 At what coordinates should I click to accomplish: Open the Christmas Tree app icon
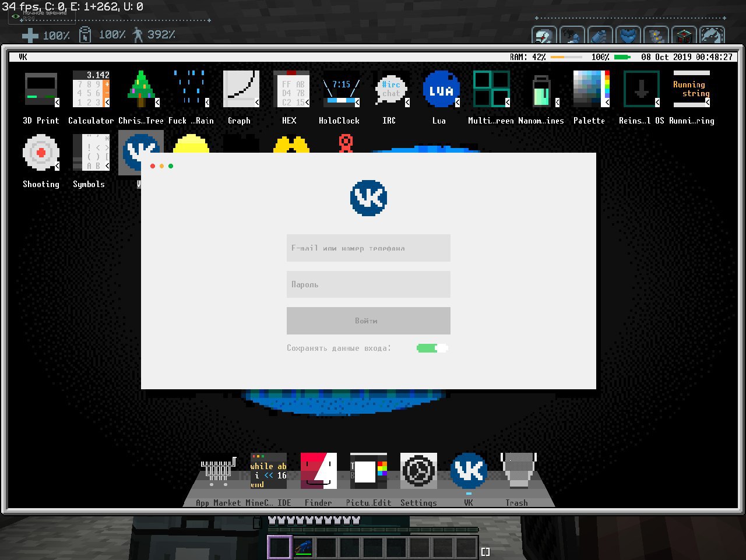141,89
